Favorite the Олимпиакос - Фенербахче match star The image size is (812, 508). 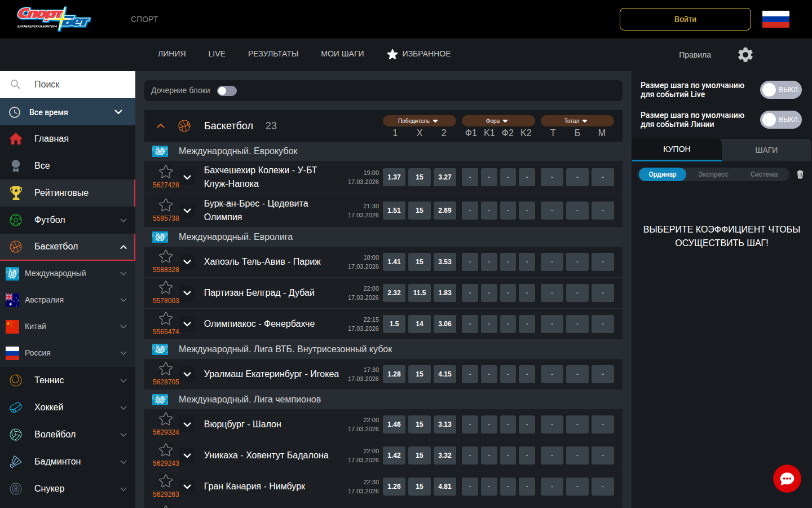(x=166, y=319)
